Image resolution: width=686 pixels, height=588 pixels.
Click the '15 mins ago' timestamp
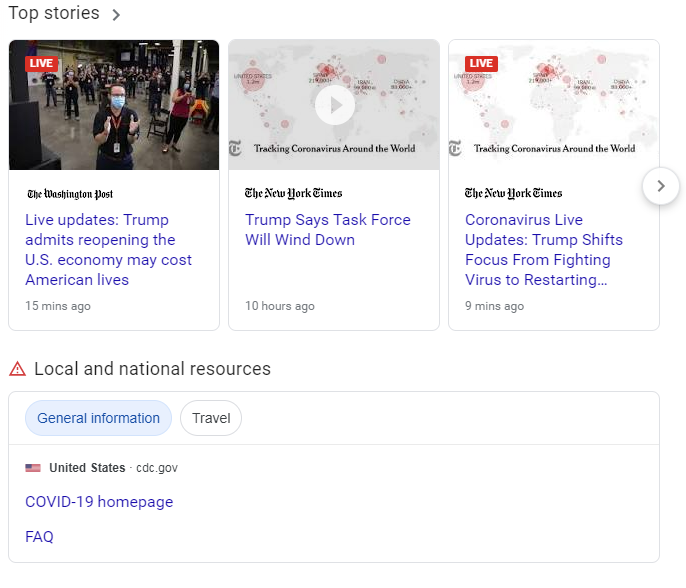58,306
